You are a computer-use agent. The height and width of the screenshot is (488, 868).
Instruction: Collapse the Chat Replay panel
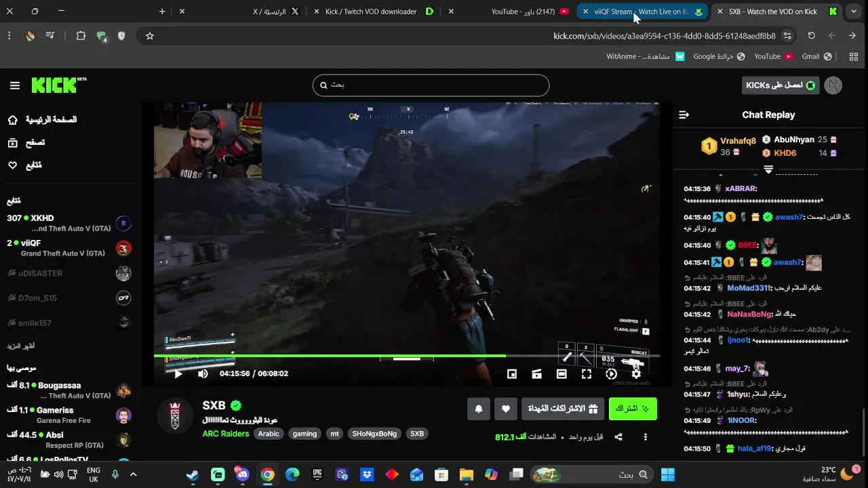click(x=684, y=115)
